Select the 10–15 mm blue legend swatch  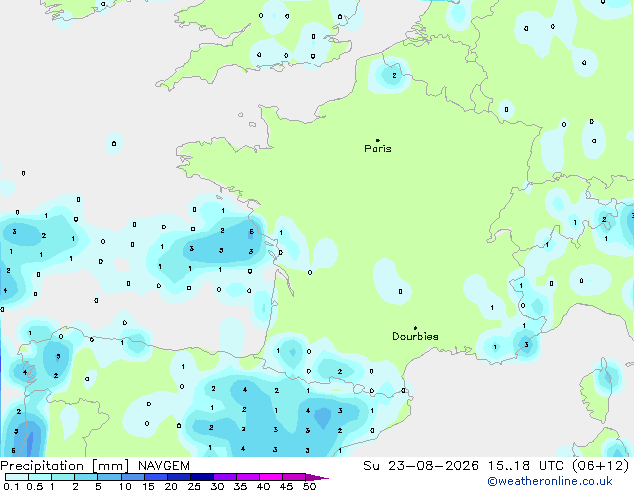click(x=133, y=477)
